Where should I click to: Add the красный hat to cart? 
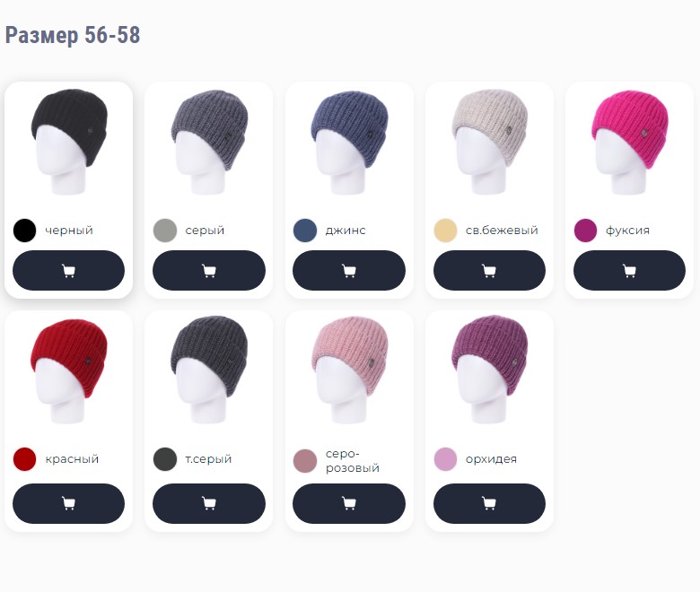(68, 503)
